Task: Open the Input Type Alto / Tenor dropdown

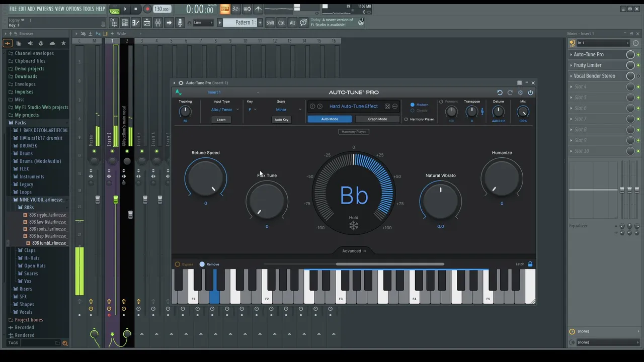Action: coord(224,110)
